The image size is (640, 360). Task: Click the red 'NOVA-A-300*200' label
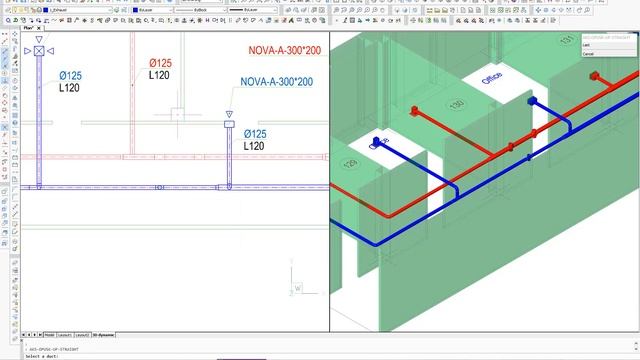click(x=284, y=51)
